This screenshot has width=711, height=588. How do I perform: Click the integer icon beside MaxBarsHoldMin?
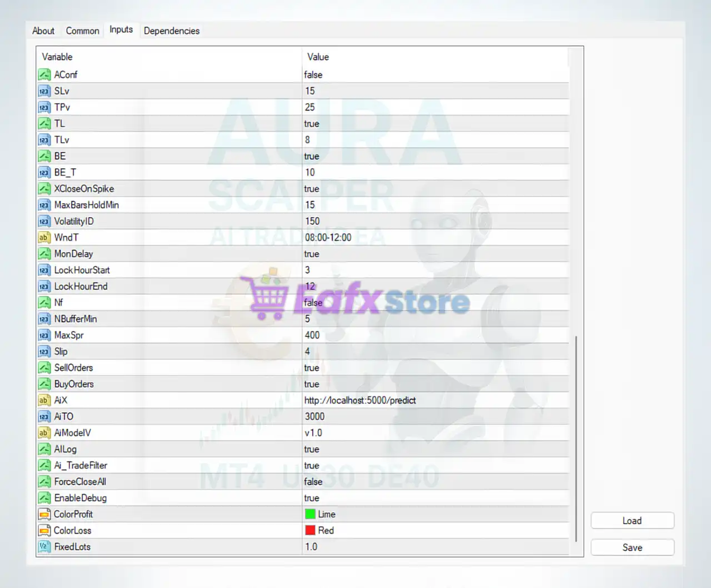point(44,205)
